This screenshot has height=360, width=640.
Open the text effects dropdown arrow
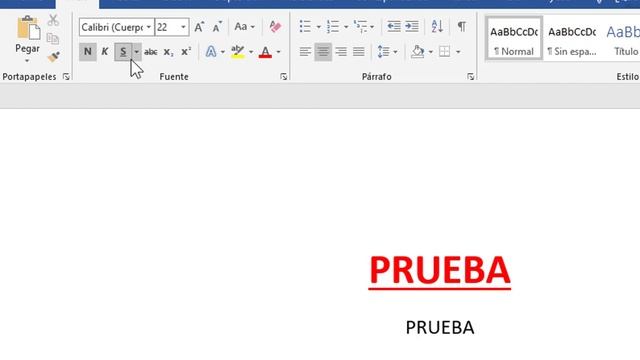pyautogui.click(x=223, y=52)
